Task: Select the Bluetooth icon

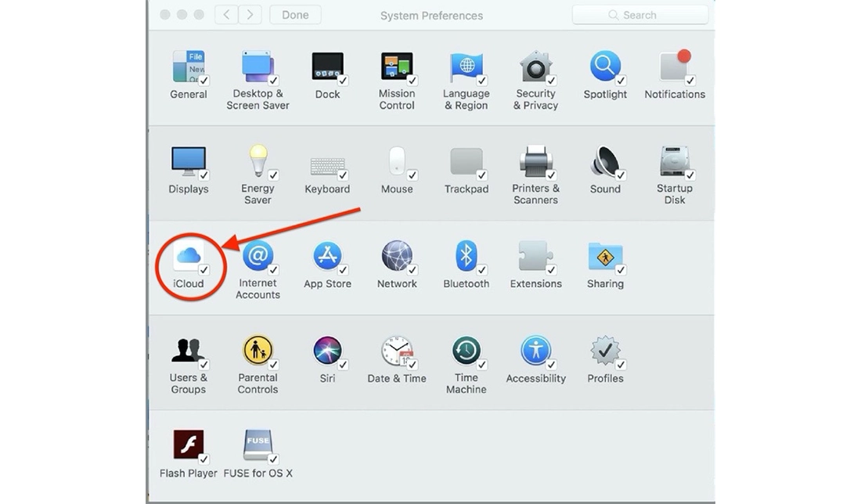Action: point(466,255)
